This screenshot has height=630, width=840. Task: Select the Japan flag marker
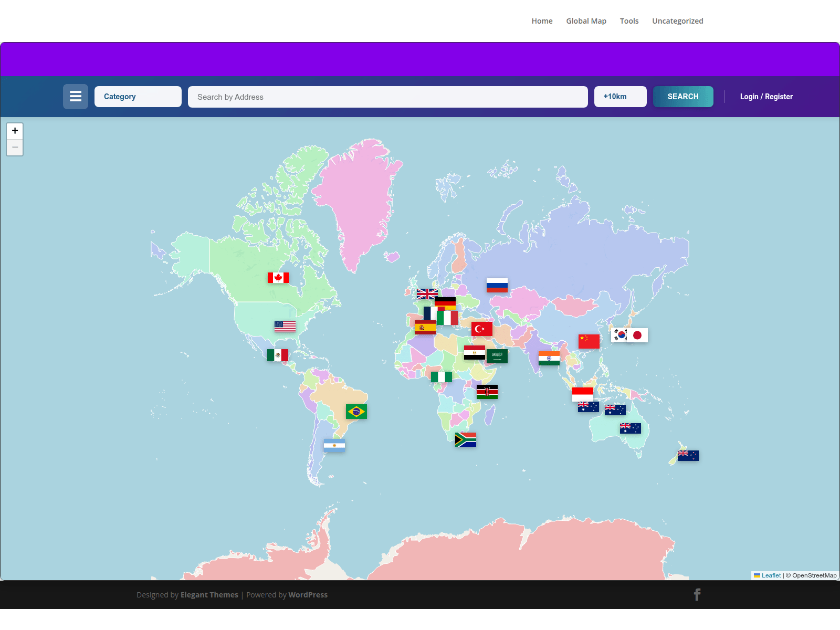click(x=637, y=335)
